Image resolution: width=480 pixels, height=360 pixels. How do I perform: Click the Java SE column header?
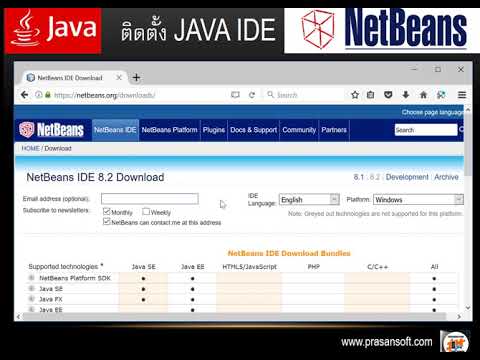144,267
